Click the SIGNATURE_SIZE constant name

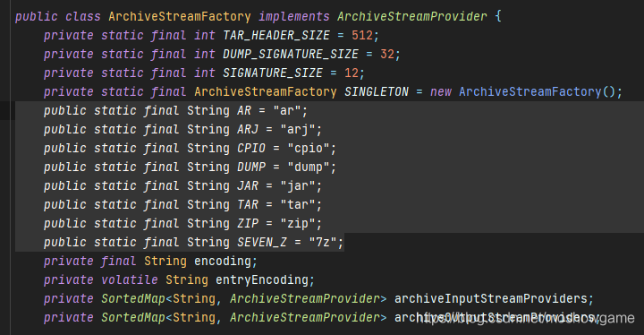tap(273, 73)
